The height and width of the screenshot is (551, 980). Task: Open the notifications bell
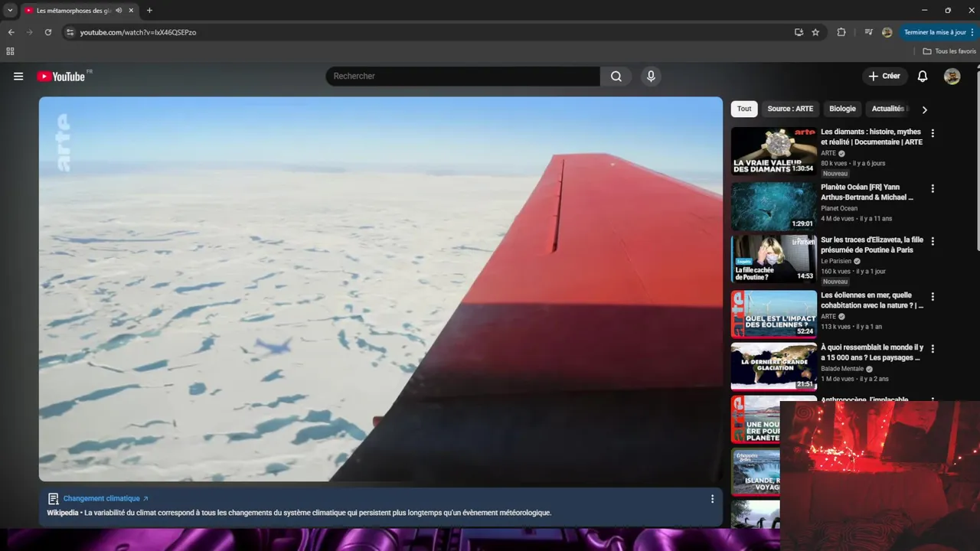tap(923, 76)
